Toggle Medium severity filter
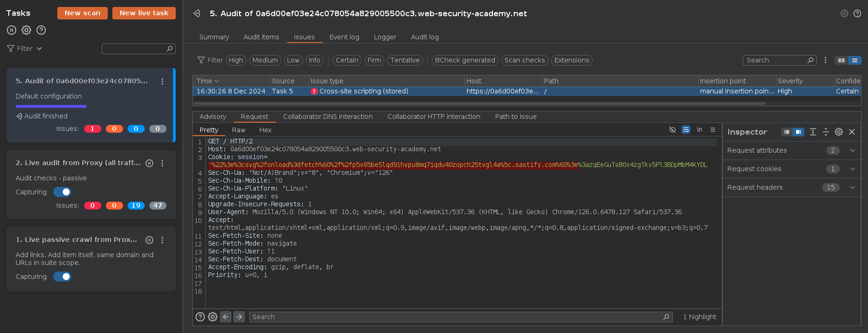 tap(265, 60)
